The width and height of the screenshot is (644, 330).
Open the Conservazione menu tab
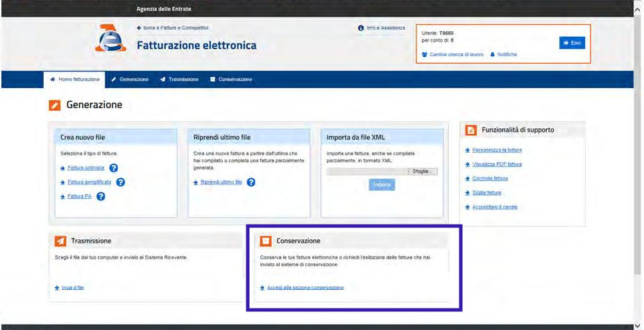coord(231,80)
